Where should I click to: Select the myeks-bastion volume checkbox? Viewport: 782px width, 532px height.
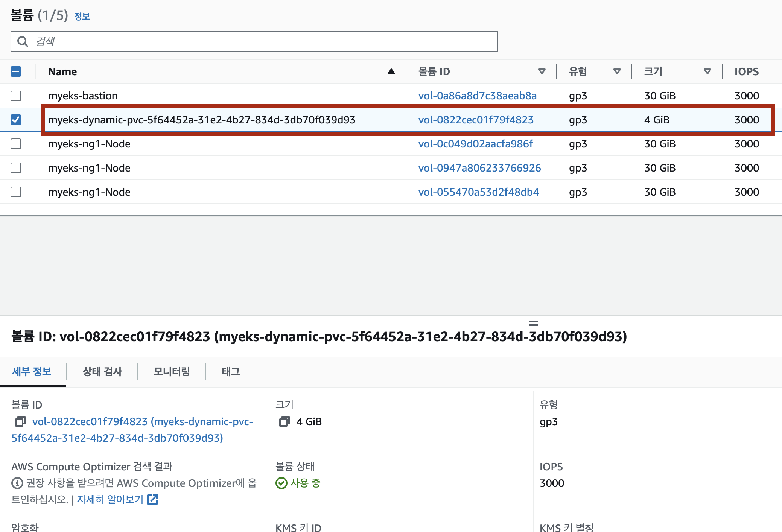(x=16, y=96)
